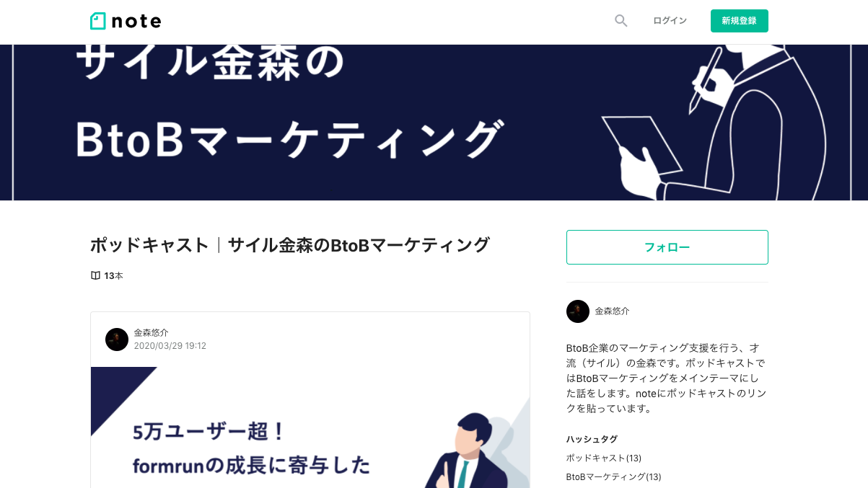Click the book icon beside 13本
Image resolution: width=868 pixels, height=488 pixels.
(x=95, y=275)
